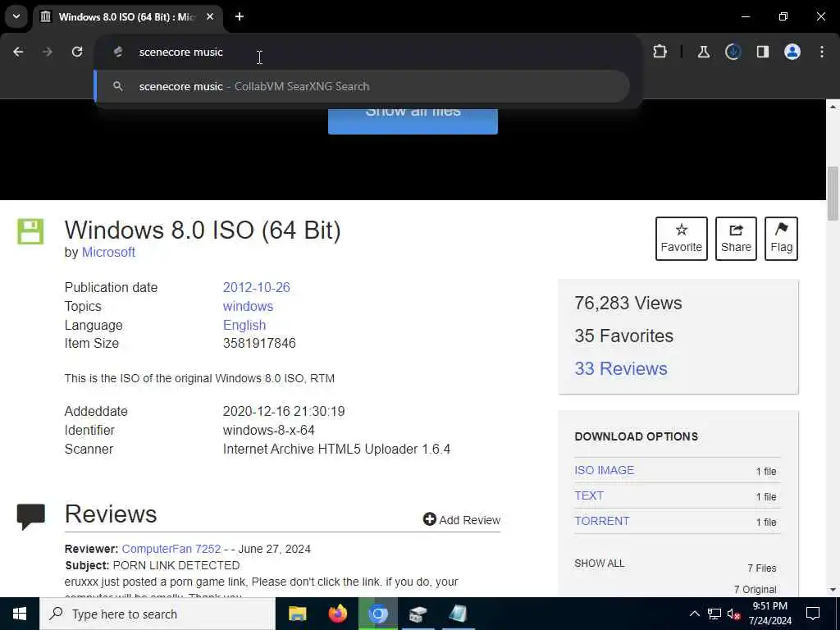Open the 2012-10-26 publication date link
Screen dimensions: 840x630
coord(256,287)
